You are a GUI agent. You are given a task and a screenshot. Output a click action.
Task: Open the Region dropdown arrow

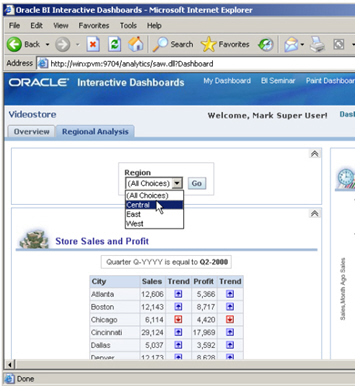click(x=177, y=183)
